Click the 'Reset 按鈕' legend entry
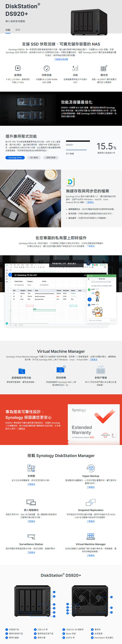Image resolution: width=122 pixels, height=644 pixels. click(69, 634)
